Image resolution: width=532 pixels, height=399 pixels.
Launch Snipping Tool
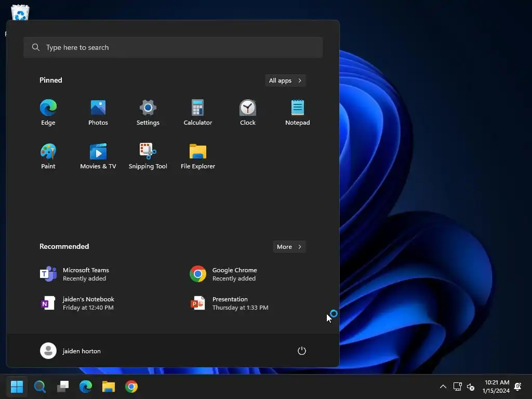point(148,156)
